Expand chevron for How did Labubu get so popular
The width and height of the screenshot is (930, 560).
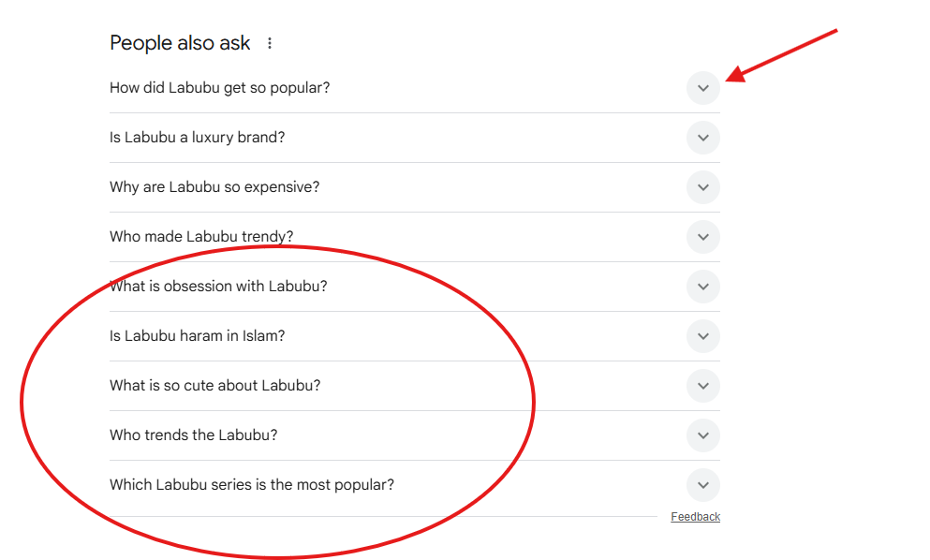[x=702, y=89]
